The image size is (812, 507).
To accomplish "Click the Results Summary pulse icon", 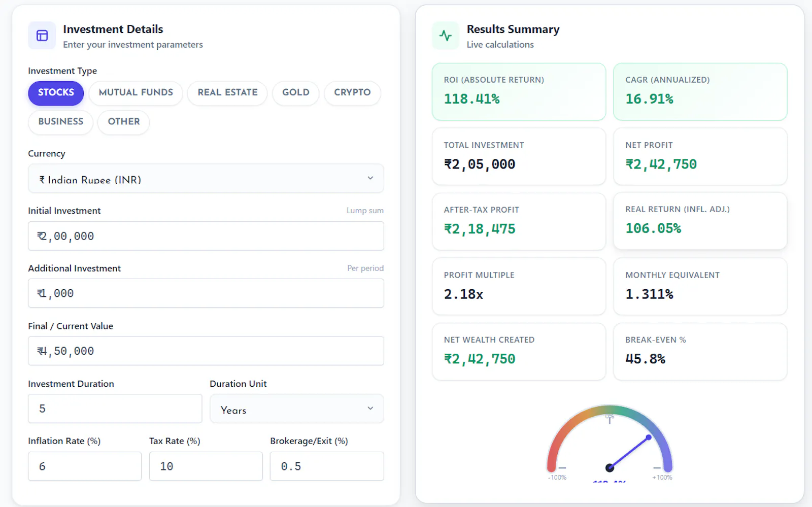I will tap(446, 36).
